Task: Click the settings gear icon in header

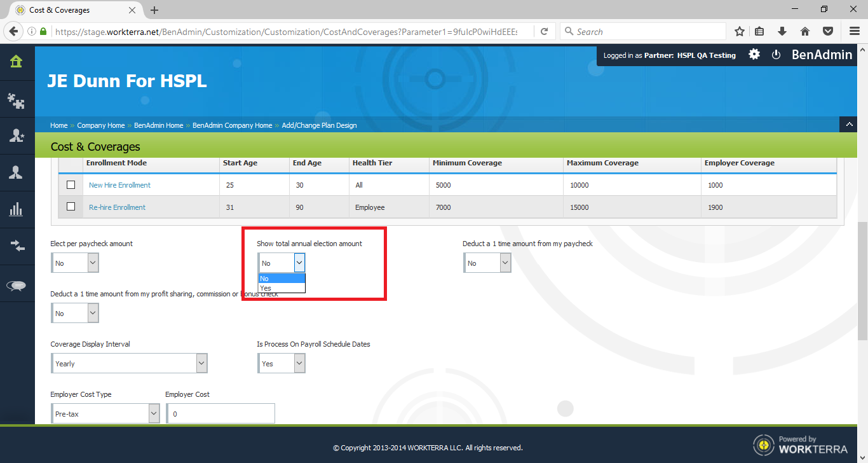Action: pos(754,55)
